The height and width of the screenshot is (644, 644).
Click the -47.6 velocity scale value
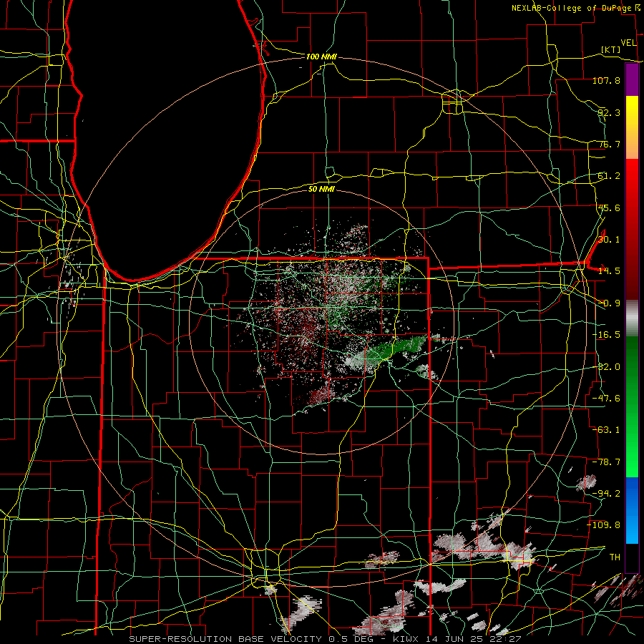click(606, 399)
